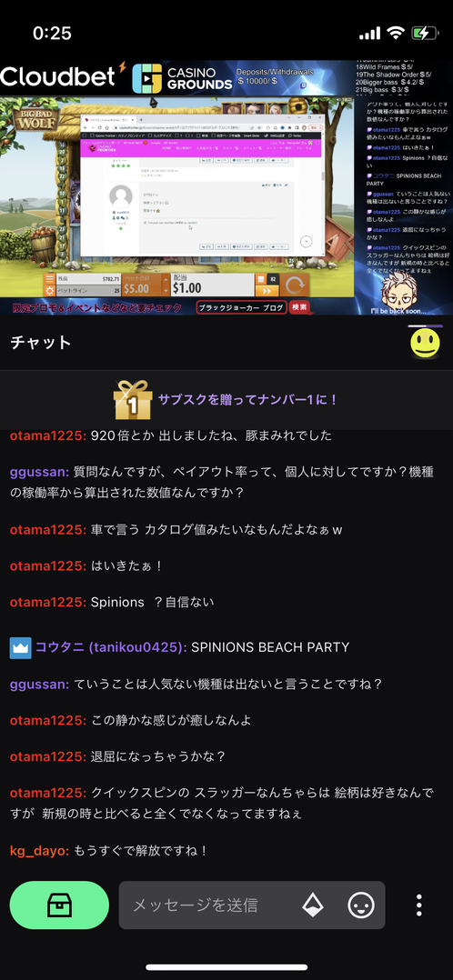The image size is (453, 980).
Task: Tap the orange spin button in slot game
Action: 296,285
